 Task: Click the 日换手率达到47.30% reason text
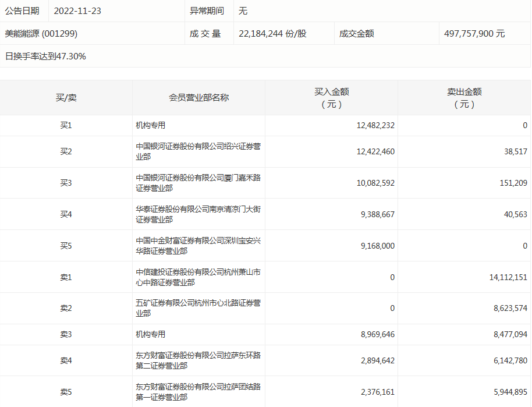tap(45, 56)
